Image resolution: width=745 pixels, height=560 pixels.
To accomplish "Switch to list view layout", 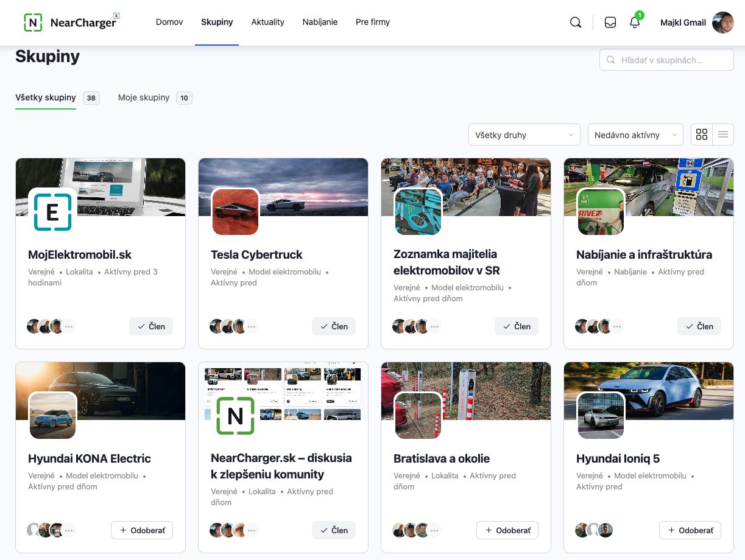I will tap(723, 135).
